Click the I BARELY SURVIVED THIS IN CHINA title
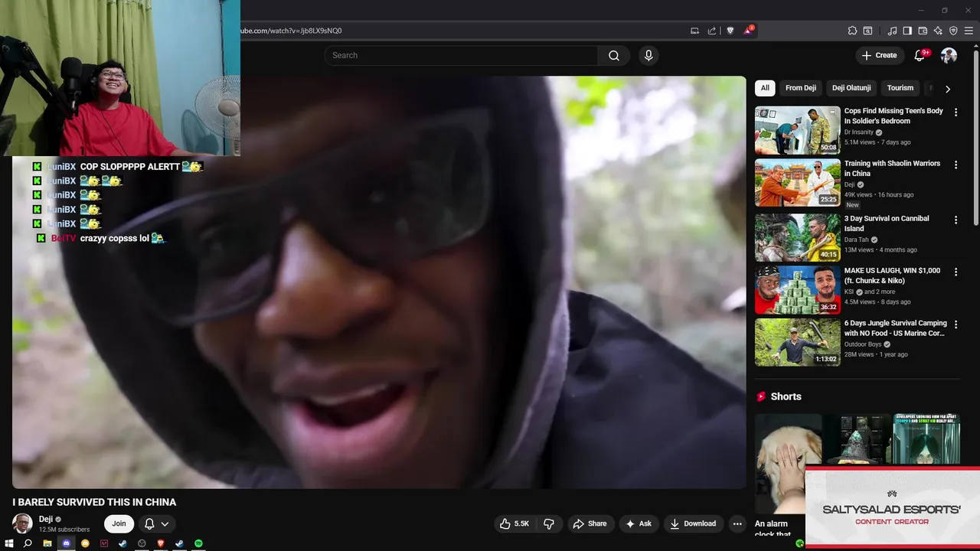The width and height of the screenshot is (980, 551). 94,502
